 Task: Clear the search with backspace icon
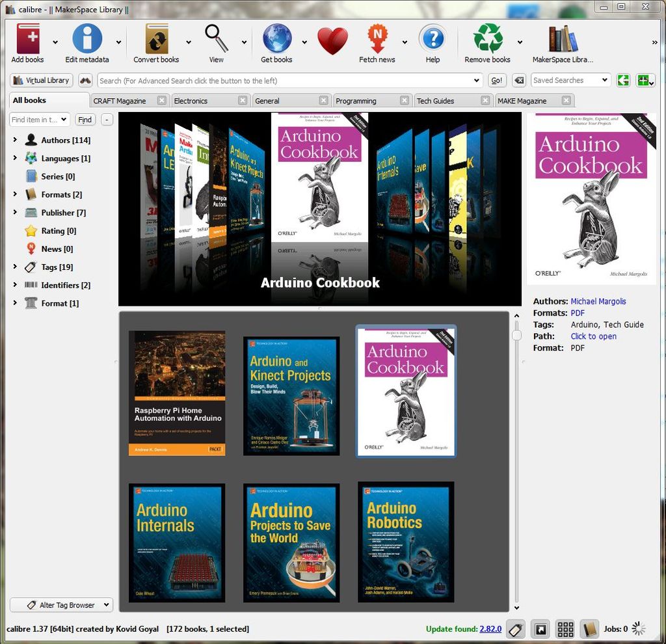[519, 80]
